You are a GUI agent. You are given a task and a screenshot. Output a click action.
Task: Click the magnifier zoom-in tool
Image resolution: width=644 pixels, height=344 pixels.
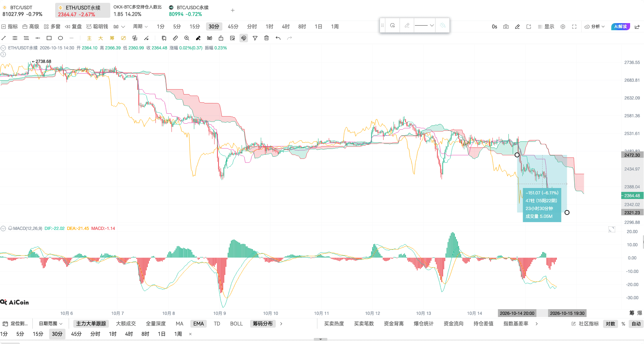tap(187, 38)
